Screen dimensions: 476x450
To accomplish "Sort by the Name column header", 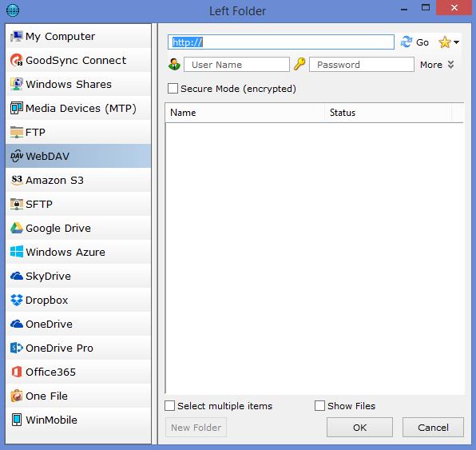I will coord(244,113).
